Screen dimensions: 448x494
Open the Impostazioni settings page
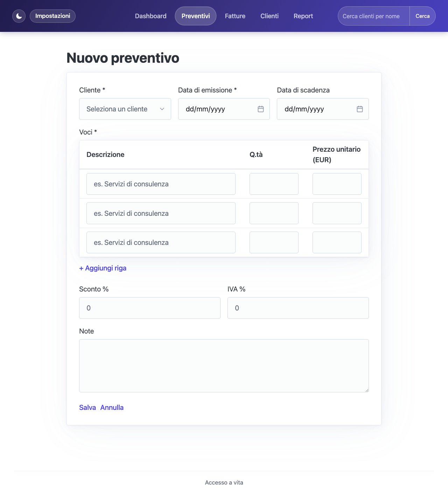(x=52, y=16)
